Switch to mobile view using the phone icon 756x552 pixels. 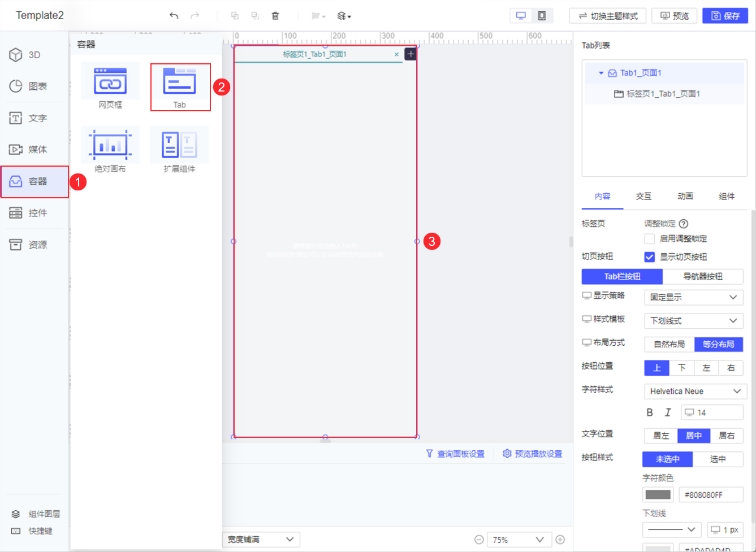(542, 15)
